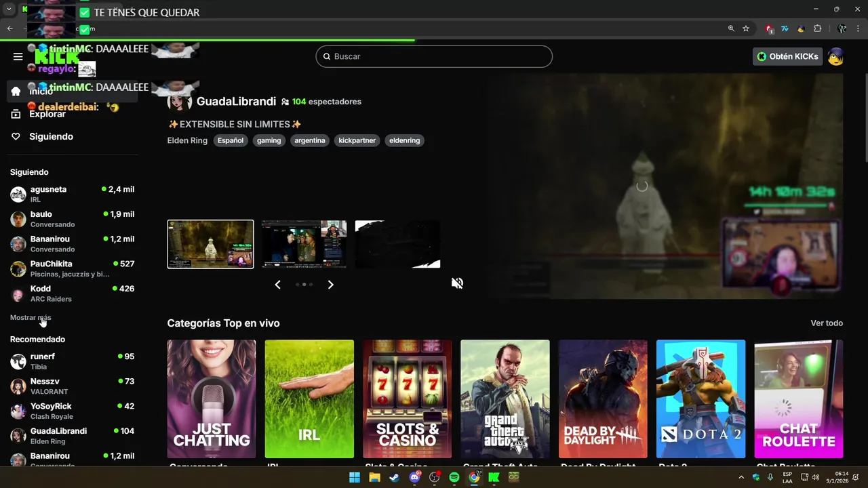Open Discord from the taskbar
Image resolution: width=868 pixels, height=488 pixels.
414,477
